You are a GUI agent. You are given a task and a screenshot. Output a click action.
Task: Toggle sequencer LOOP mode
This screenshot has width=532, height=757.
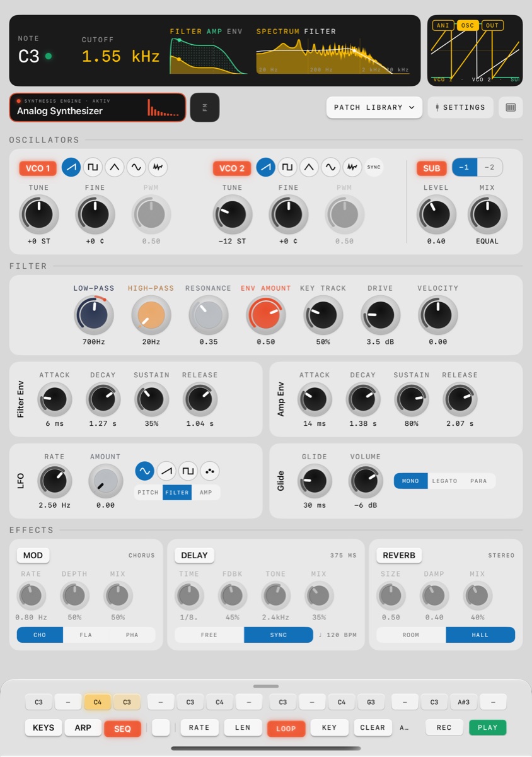point(286,728)
